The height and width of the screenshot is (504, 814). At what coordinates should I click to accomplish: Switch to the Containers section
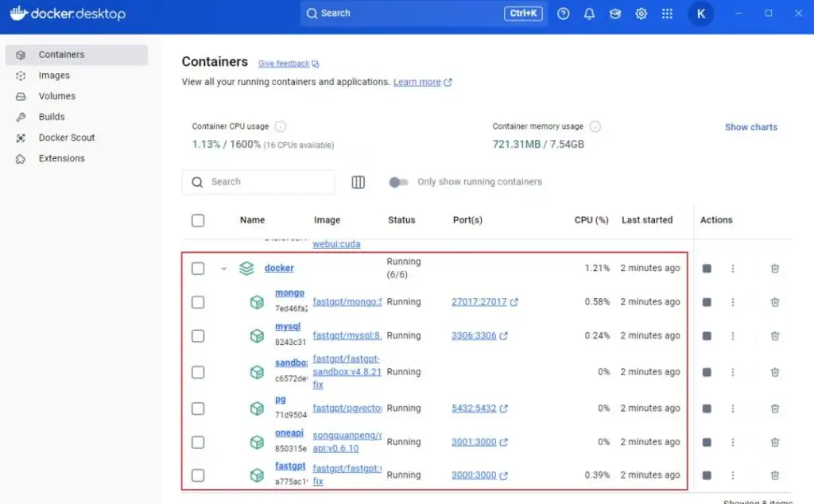click(60, 54)
